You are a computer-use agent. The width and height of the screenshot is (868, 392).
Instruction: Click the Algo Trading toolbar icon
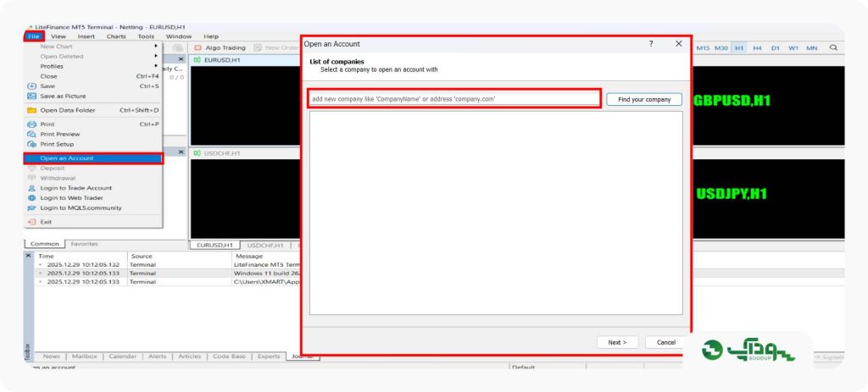(x=198, y=48)
